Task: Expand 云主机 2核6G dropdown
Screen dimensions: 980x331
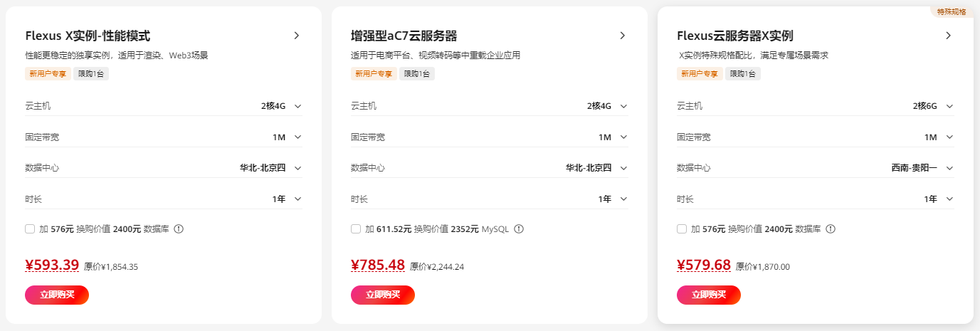Action: click(x=949, y=106)
